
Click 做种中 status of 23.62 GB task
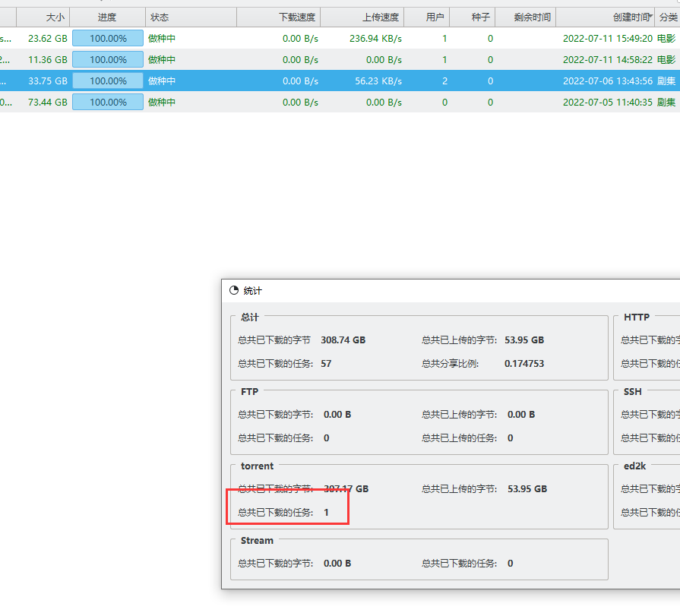pyautogui.click(x=162, y=39)
